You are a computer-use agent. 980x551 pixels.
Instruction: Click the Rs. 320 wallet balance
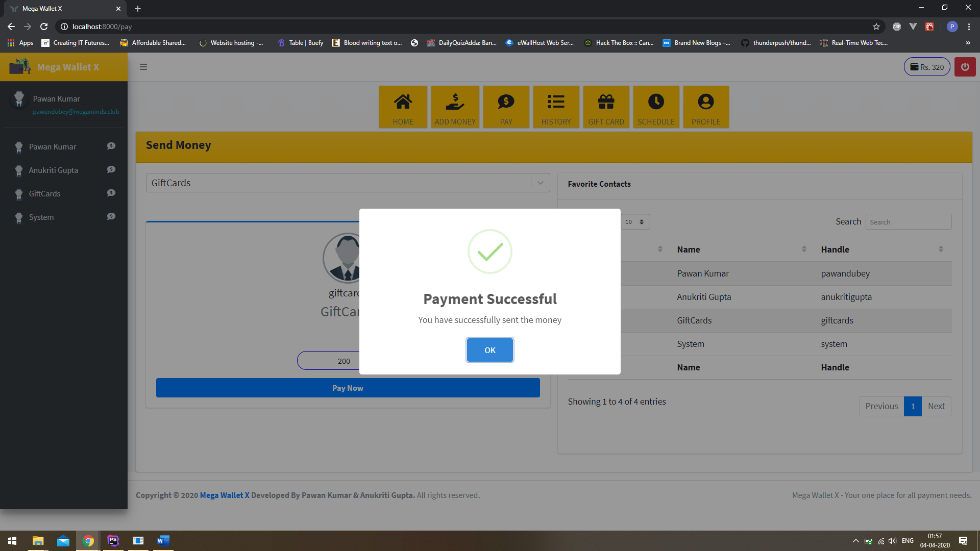coord(926,67)
